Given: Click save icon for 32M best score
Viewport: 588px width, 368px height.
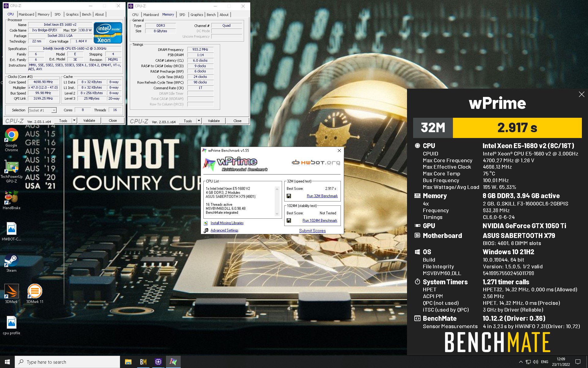Looking at the screenshot, I should click(x=288, y=196).
